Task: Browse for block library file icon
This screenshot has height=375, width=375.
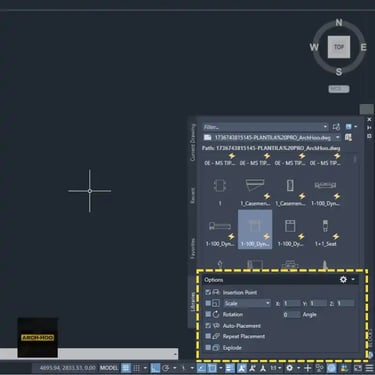Action: click(x=348, y=137)
